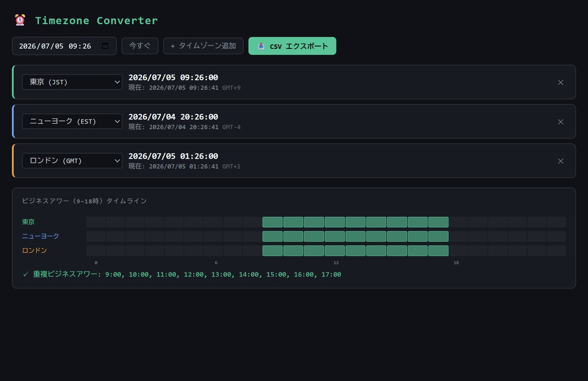
Task: Open the ロンドン (GMT) timezone dropdown
Action: 72,161
